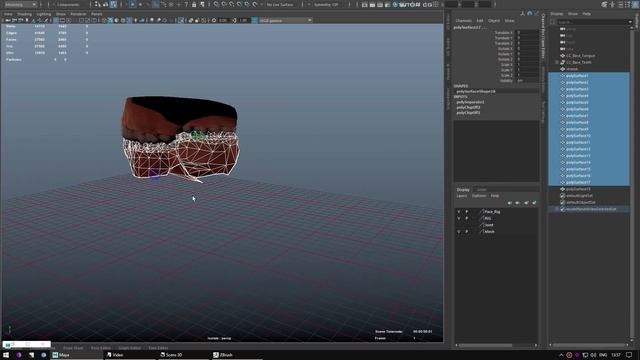Viewport: 640px width, 360px height.
Task: Open the Layers menu in Layer Editor
Action: tap(461, 196)
